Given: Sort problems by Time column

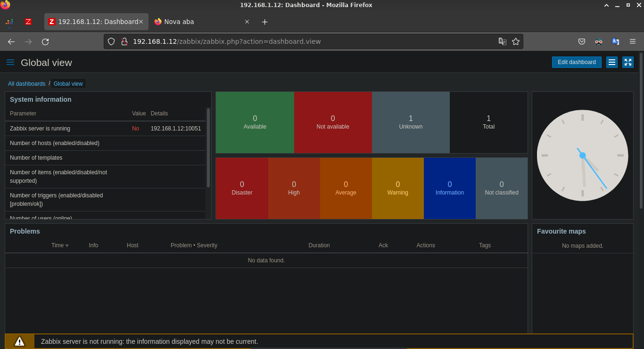Looking at the screenshot, I should click(x=60, y=245).
